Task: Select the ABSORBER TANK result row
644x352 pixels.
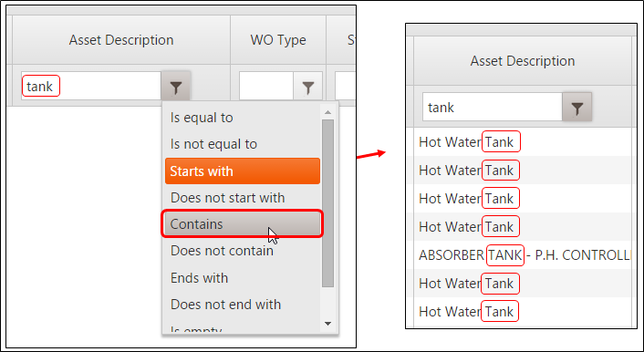Action: point(522,255)
